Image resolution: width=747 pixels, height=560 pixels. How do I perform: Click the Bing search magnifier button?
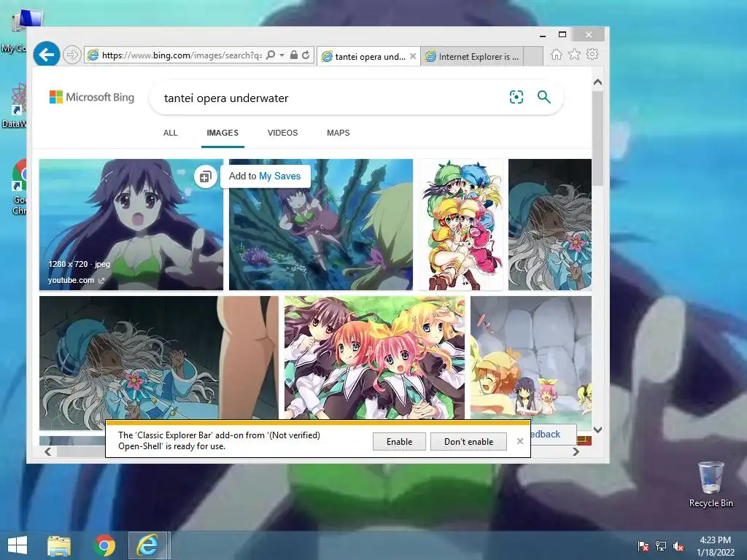coord(544,97)
